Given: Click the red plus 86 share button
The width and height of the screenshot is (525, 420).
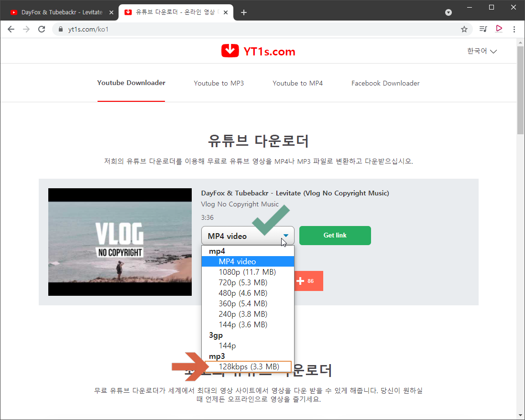Looking at the screenshot, I should click(309, 281).
